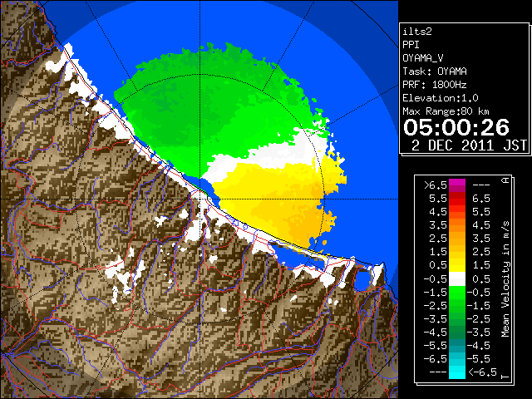Click the 05:00:26 timestamp

pos(456,127)
